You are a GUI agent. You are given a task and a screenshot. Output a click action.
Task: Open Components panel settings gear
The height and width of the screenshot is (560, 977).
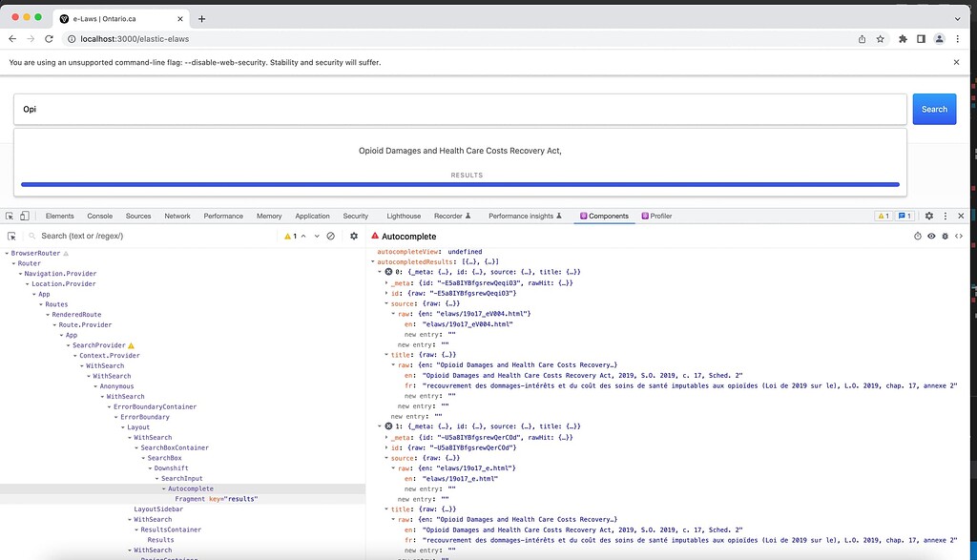tap(354, 236)
